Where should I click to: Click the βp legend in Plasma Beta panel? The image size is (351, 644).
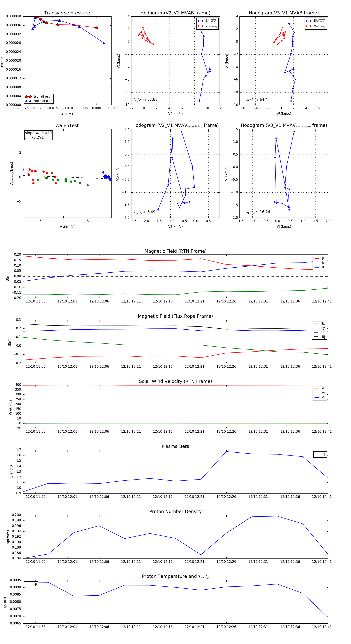tap(320, 454)
